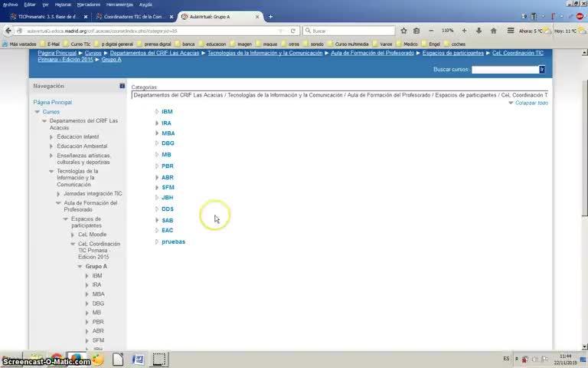The image size is (588, 368).
Task: Go to Página Principal in sidebar
Action: (x=53, y=102)
